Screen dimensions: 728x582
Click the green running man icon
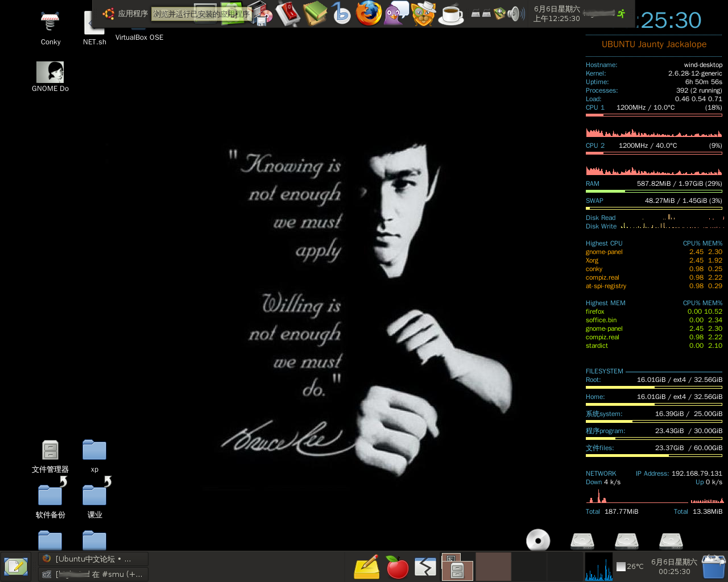621,14
